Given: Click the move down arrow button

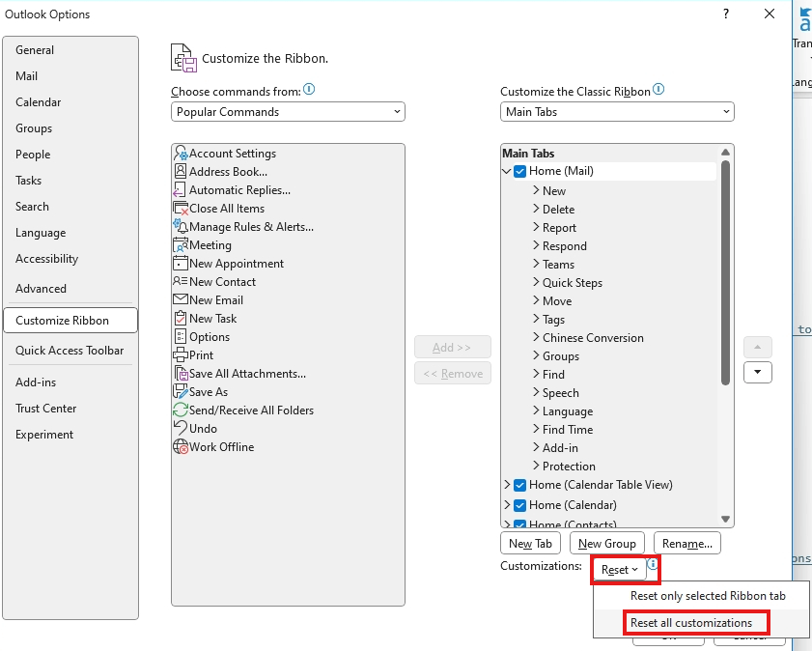Looking at the screenshot, I should pos(758,373).
